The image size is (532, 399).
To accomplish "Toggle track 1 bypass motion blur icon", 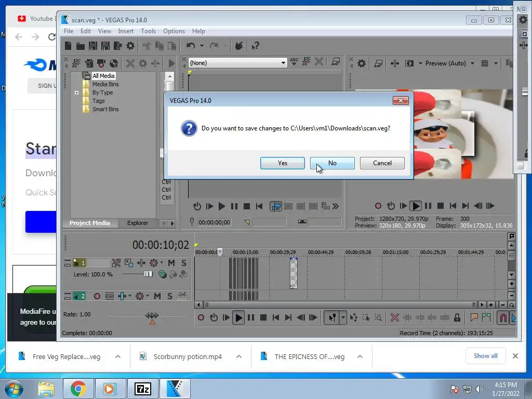I will pyautogui.click(x=116, y=263).
